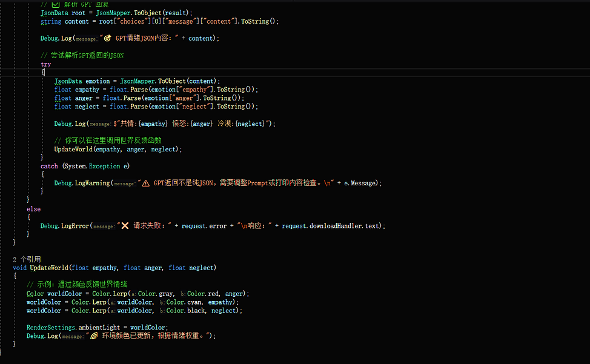Click Color.red argument
This screenshot has width=590, height=364.
click(203, 294)
